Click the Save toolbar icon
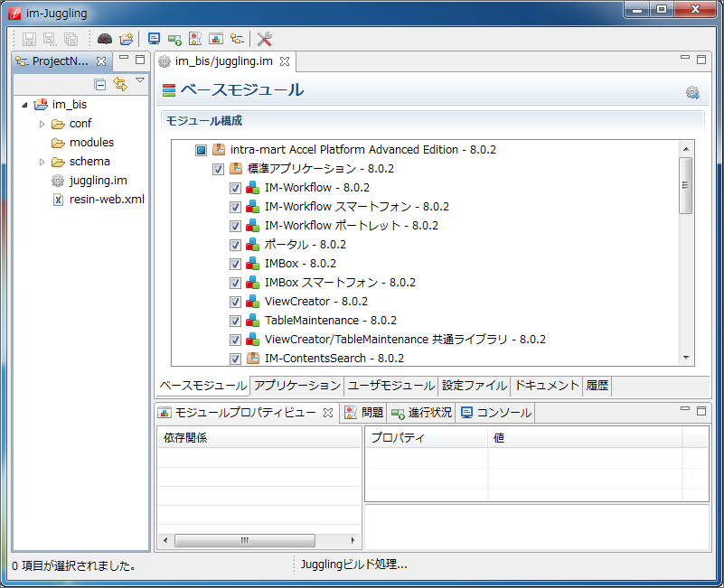 [x=29, y=39]
